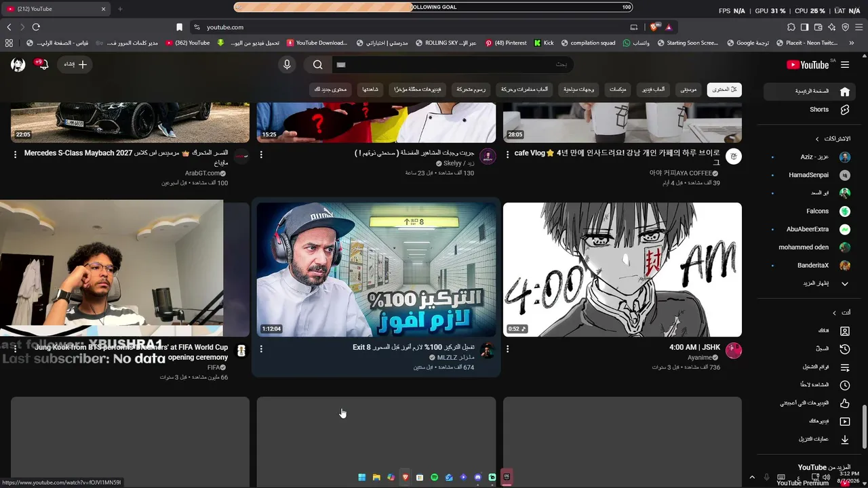This screenshot has width=868, height=488.
Task: Open the Brave main menu
Action: coord(859,27)
